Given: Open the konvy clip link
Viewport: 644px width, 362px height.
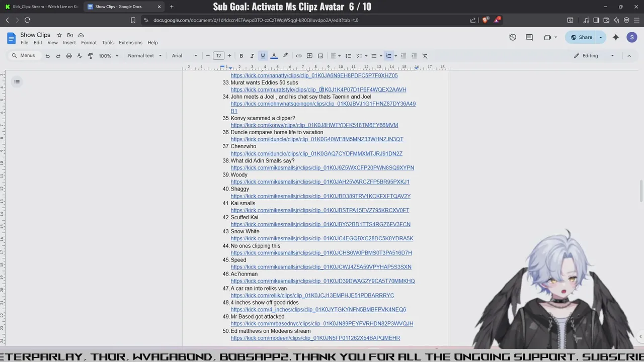Looking at the screenshot, I should (x=314, y=125).
